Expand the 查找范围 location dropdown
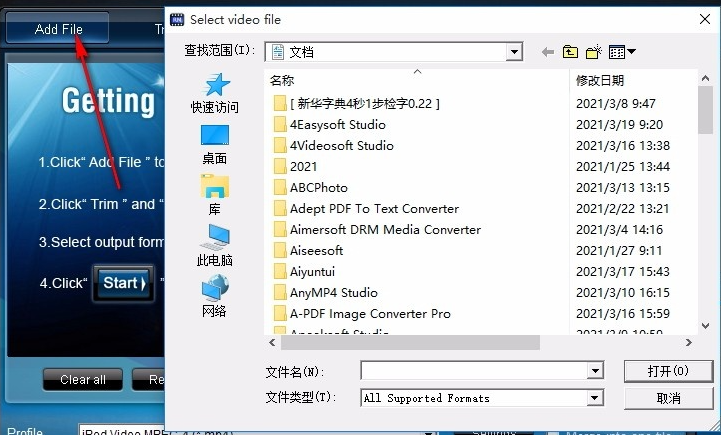The width and height of the screenshot is (721, 435). pos(514,52)
